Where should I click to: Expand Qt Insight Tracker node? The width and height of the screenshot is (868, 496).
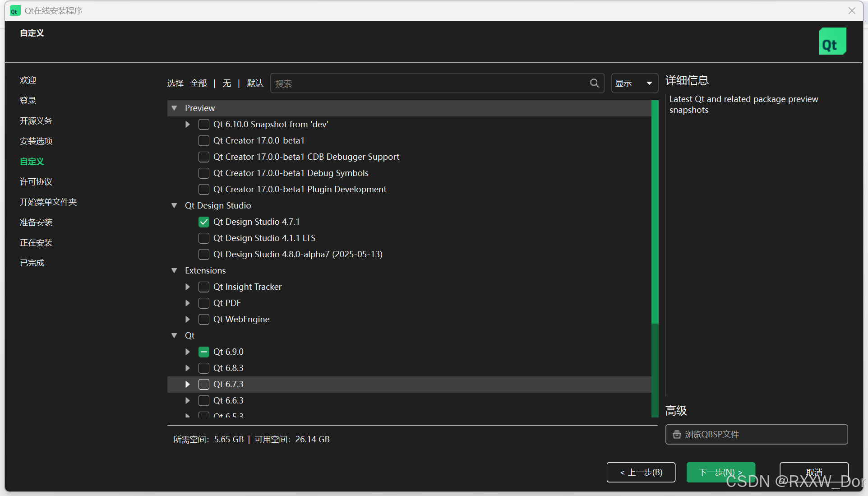[188, 287]
